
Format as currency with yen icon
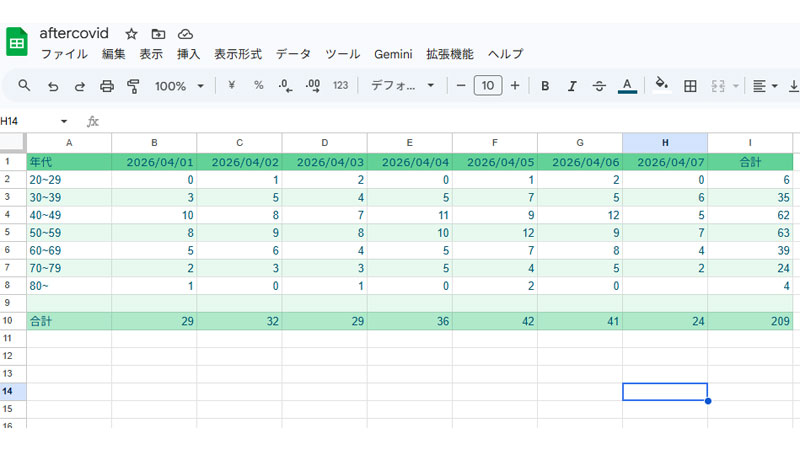coord(231,85)
